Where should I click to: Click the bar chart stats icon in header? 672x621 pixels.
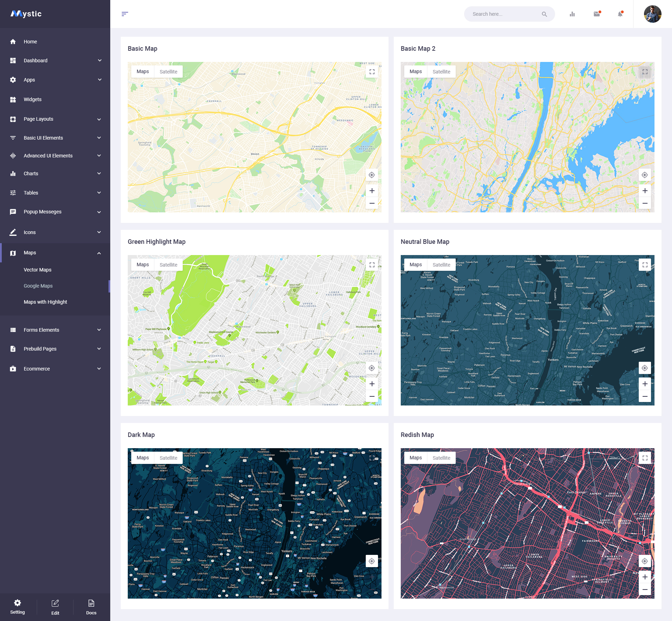point(572,14)
